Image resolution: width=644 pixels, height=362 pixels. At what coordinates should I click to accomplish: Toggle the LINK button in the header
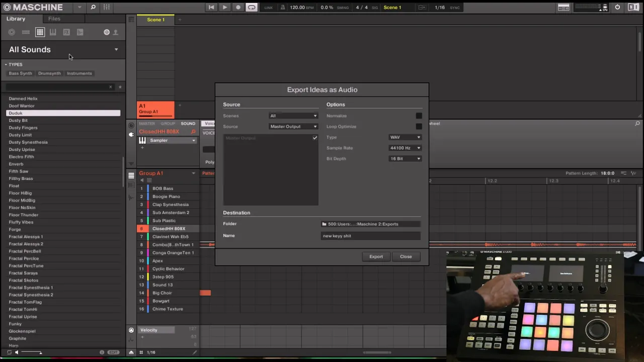pyautogui.click(x=268, y=8)
